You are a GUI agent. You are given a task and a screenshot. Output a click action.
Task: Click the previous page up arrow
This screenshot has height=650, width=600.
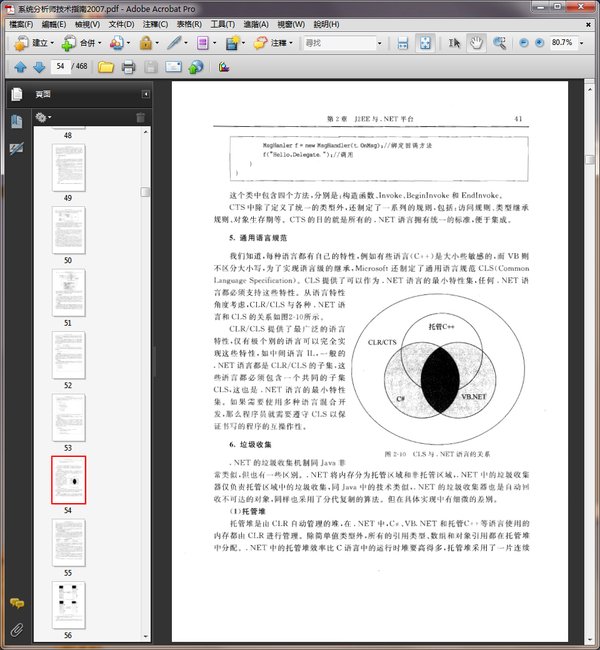pyautogui.click(x=19, y=67)
